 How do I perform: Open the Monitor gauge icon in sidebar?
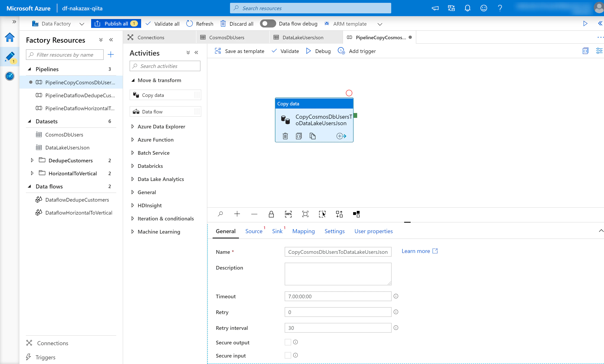point(10,76)
